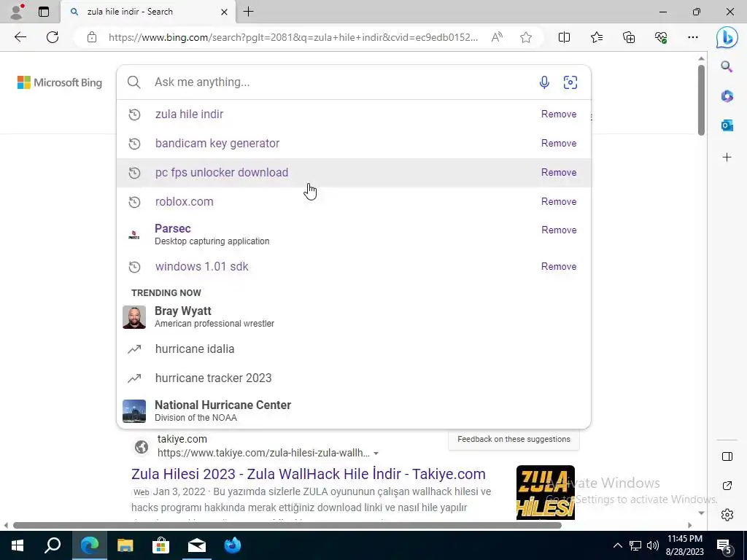Activate the Read aloud icon
The image size is (747, 560).
click(496, 37)
